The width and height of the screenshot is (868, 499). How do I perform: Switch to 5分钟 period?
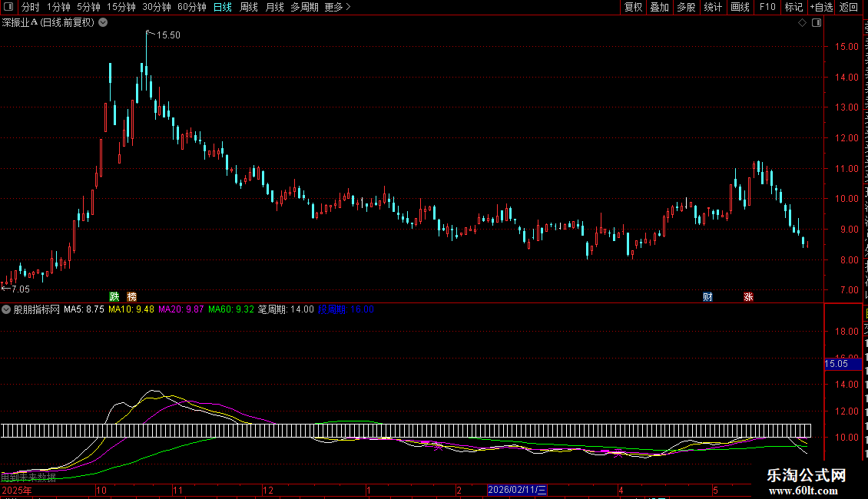click(x=88, y=7)
